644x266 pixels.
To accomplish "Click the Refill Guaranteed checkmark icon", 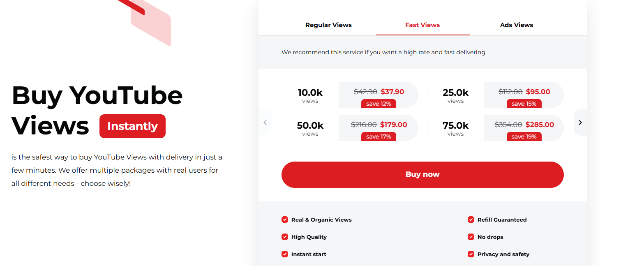I will coord(471,220).
